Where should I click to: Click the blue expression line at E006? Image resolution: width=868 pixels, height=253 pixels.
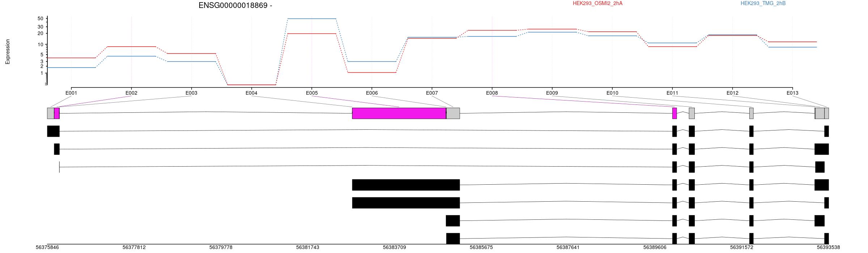pos(372,61)
